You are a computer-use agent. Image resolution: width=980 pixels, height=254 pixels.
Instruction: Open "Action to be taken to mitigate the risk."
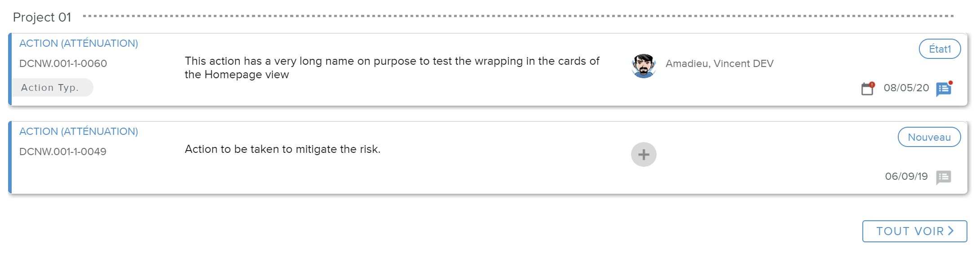click(283, 149)
